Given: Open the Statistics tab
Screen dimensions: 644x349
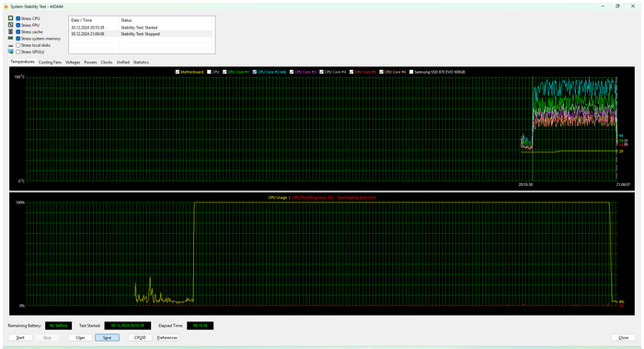Looking at the screenshot, I should point(141,62).
